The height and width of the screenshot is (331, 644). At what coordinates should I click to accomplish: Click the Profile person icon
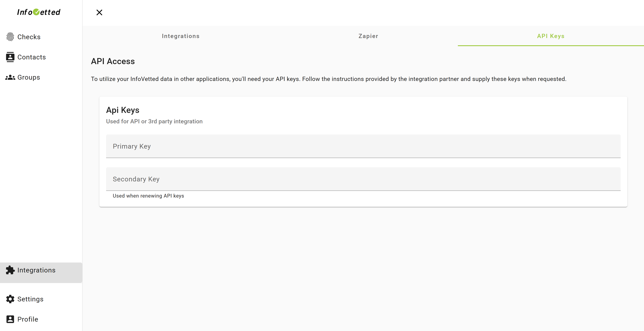(x=10, y=319)
